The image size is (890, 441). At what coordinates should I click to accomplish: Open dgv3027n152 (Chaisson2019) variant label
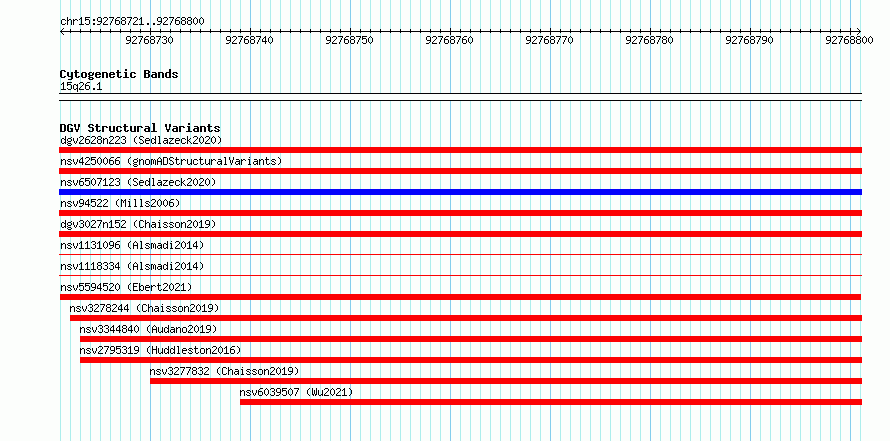pos(138,224)
